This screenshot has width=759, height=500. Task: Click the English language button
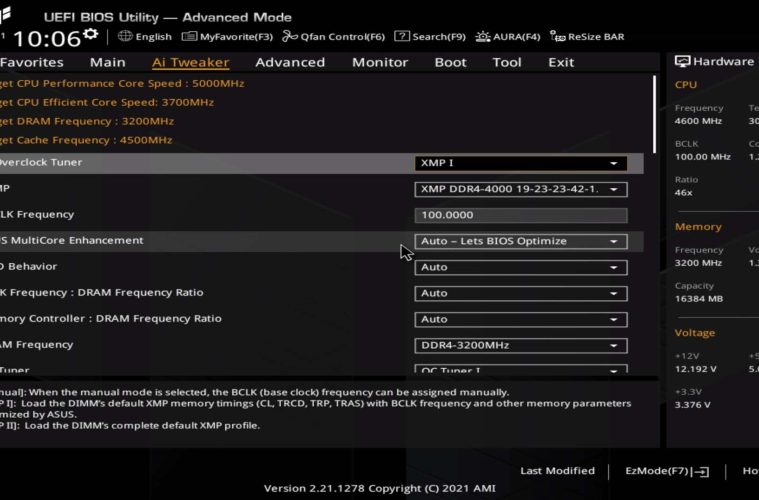[x=145, y=36]
